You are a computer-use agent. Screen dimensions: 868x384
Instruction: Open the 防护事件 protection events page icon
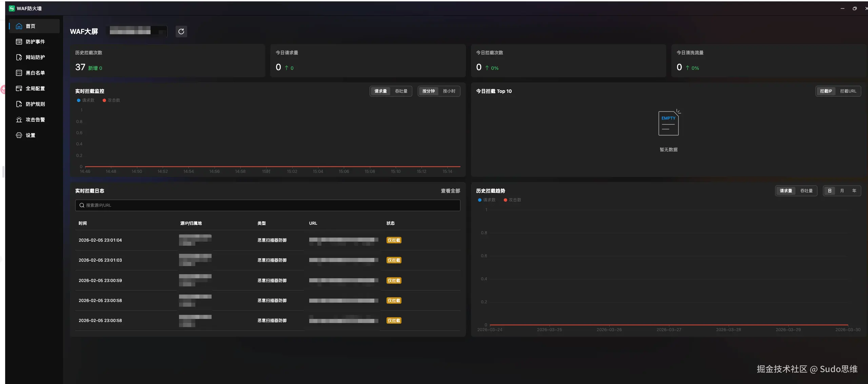pyautogui.click(x=19, y=42)
